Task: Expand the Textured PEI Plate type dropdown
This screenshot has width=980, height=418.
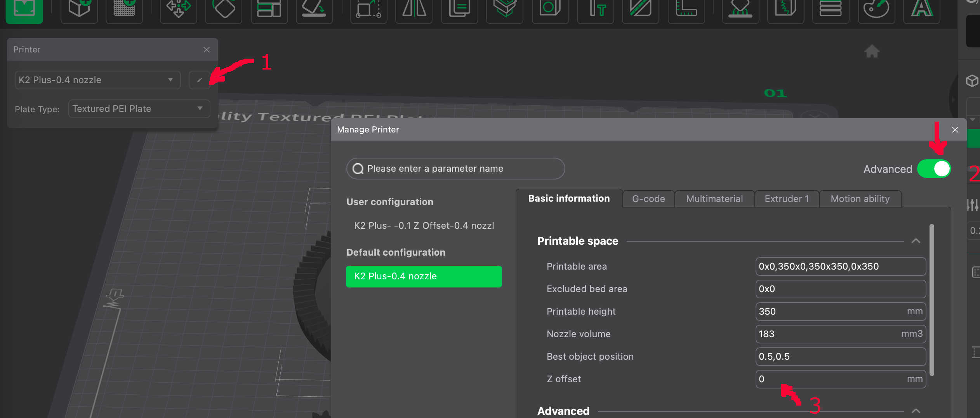Action: [139, 109]
